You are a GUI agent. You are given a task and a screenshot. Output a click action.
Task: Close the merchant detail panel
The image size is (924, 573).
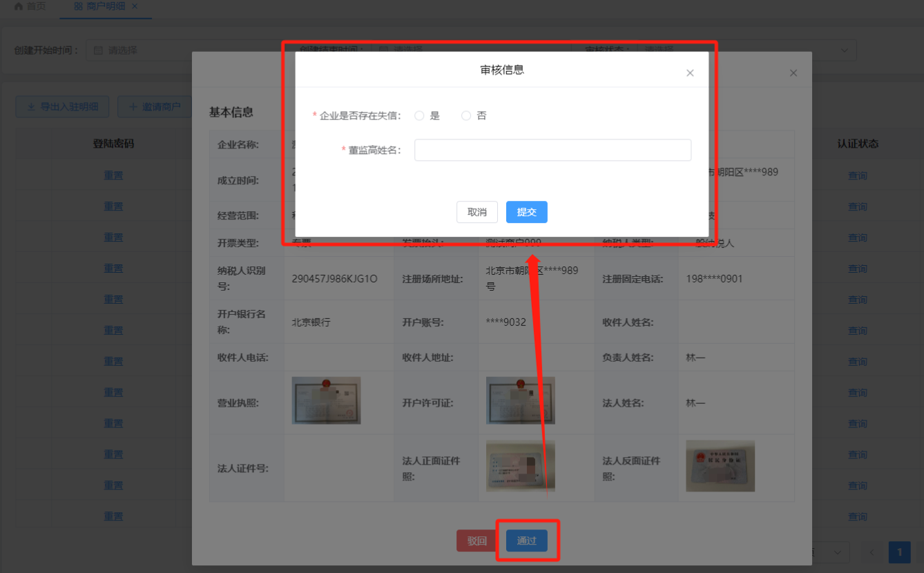(793, 73)
